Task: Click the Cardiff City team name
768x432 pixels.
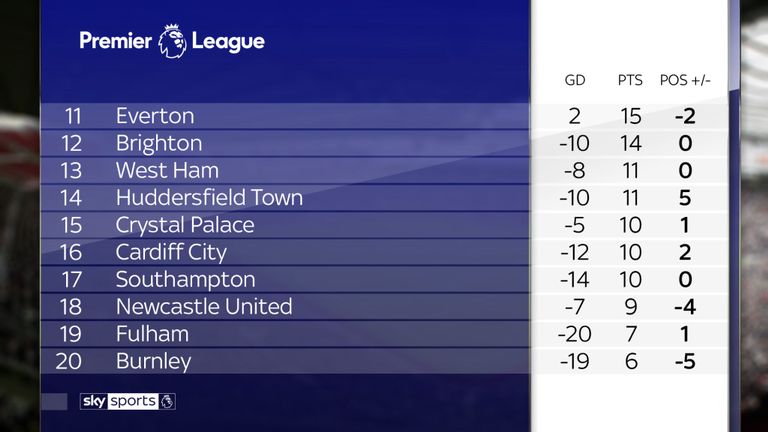Action: [x=170, y=252]
